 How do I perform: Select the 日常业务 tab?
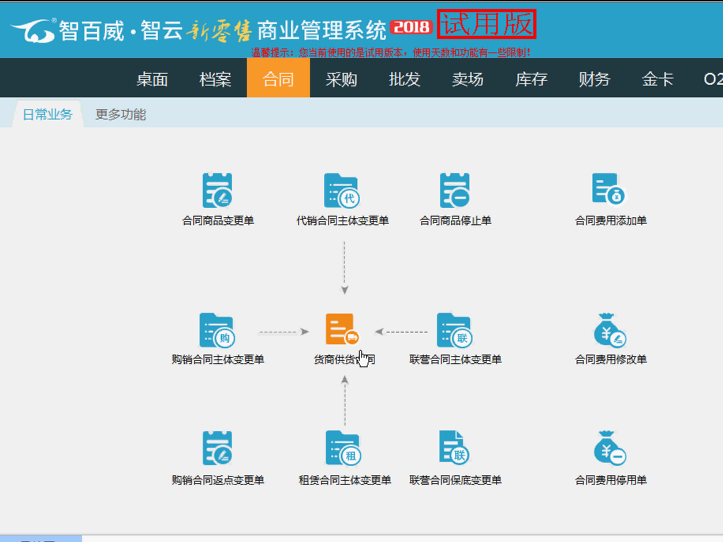pos(48,114)
